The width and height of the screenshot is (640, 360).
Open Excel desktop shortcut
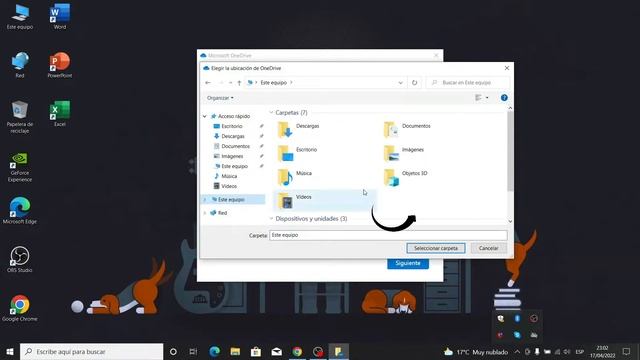[x=60, y=113]
